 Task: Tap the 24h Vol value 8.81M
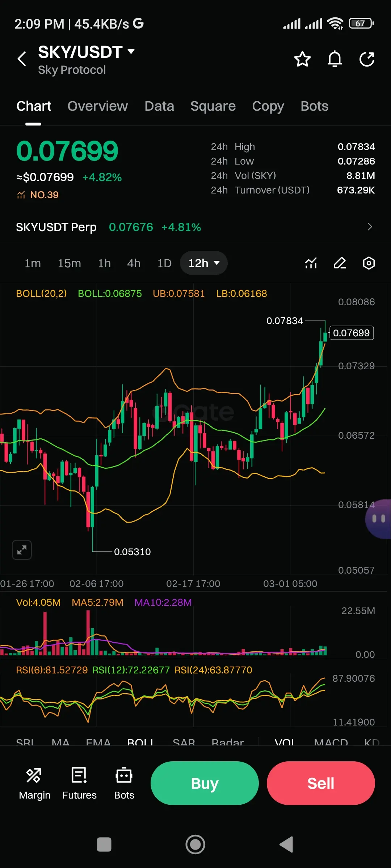[361, 176]
